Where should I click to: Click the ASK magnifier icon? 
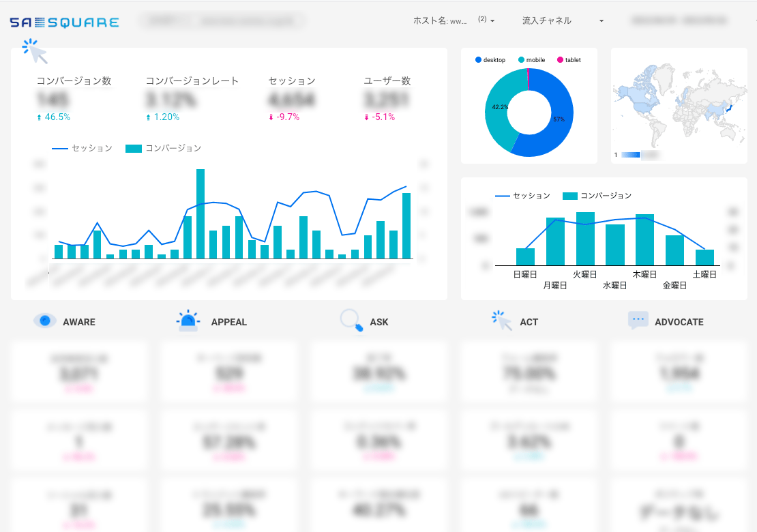(351, 321)
